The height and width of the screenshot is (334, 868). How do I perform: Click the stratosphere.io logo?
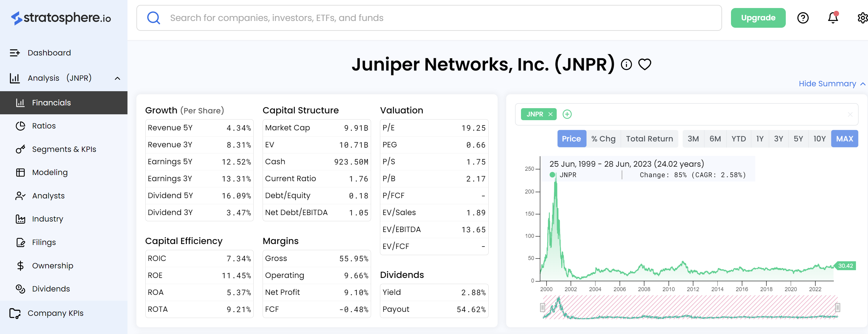click(61, 18)
